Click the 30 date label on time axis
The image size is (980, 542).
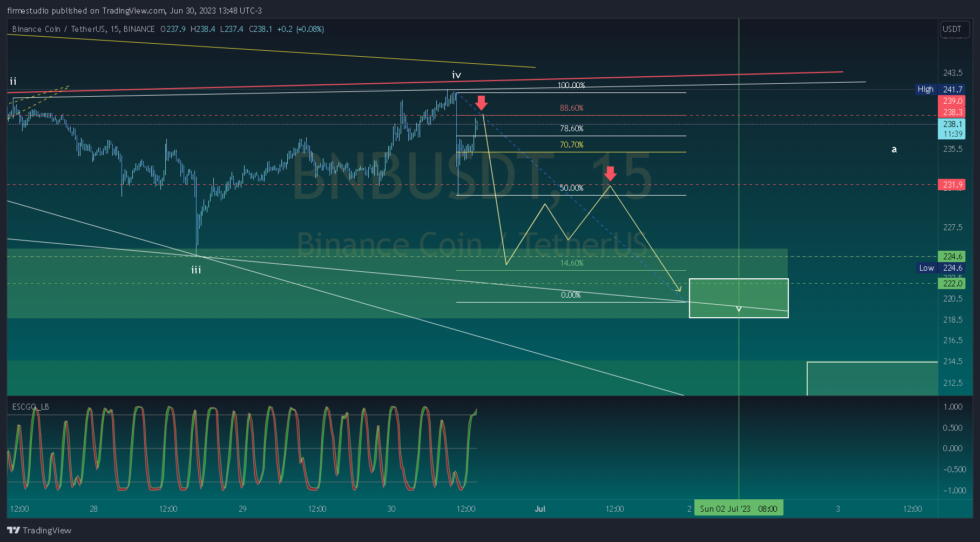[x=391, y=509]
